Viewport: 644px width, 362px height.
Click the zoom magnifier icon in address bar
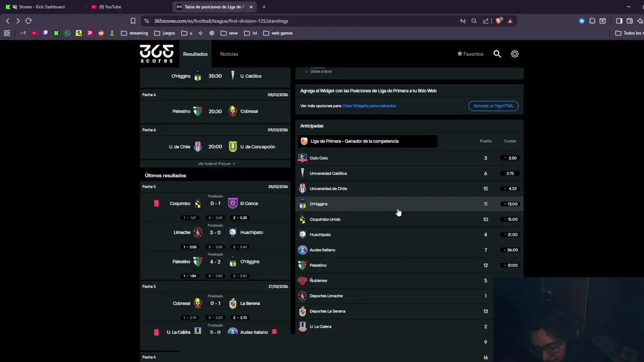point(474,21)
